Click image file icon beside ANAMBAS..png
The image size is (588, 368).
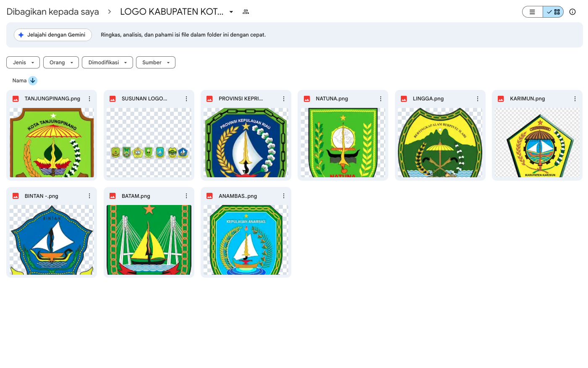coord(210,196)
